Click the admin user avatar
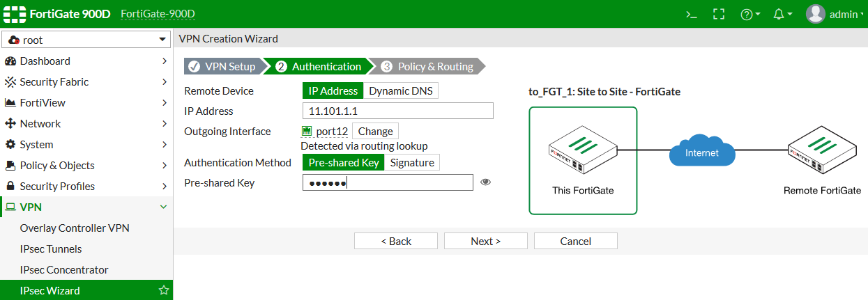Image resolution: width=868 pixels, height=300 pixels. (815, 14)
